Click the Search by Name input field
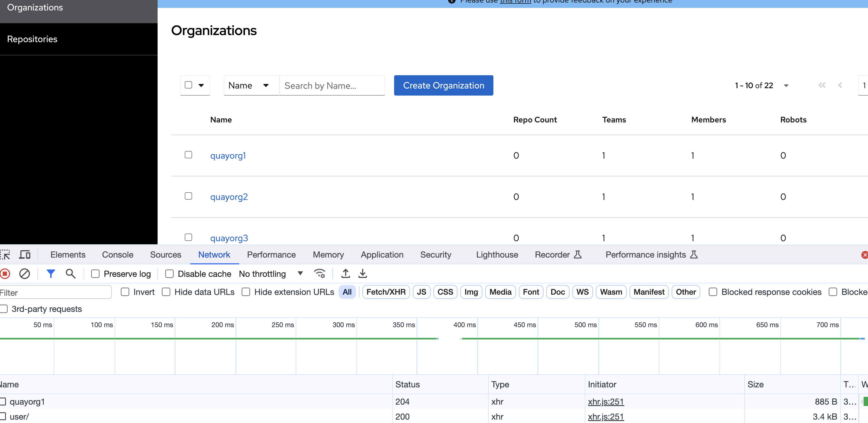 pyautogui.click(x=332, y=86)
